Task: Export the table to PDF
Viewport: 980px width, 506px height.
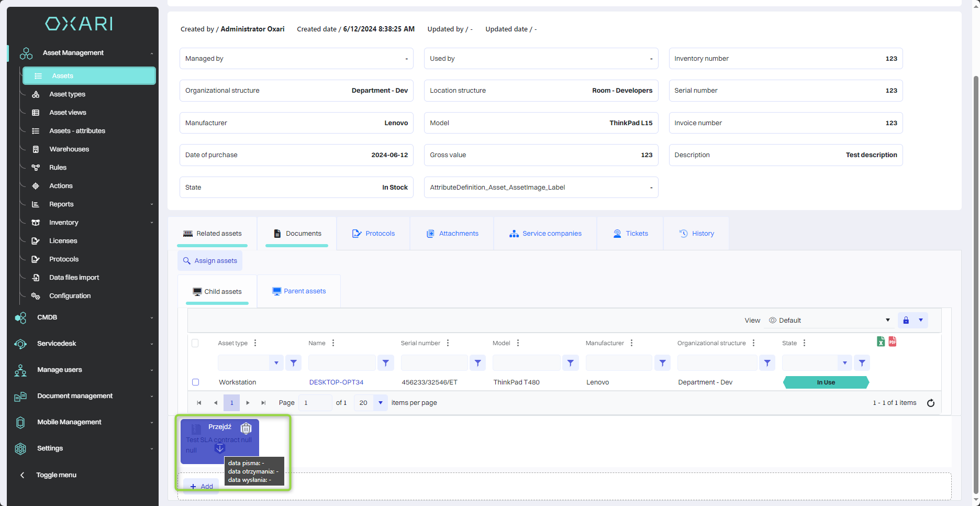Action: pyautogui.click(x=893, y=342)
